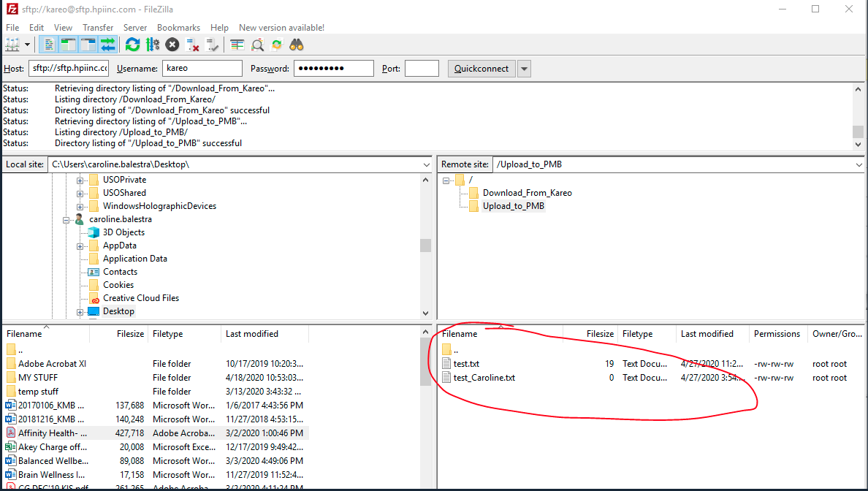Open file search with binoculars icon
The image size is (868, 491).
coord(296,45)
